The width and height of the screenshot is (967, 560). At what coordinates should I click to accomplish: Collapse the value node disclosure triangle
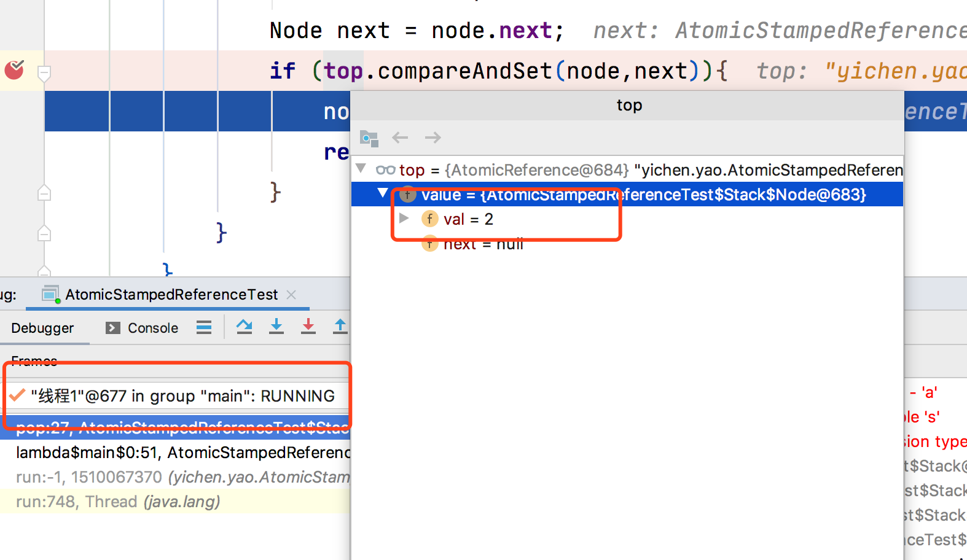click(x=383, y=194)
